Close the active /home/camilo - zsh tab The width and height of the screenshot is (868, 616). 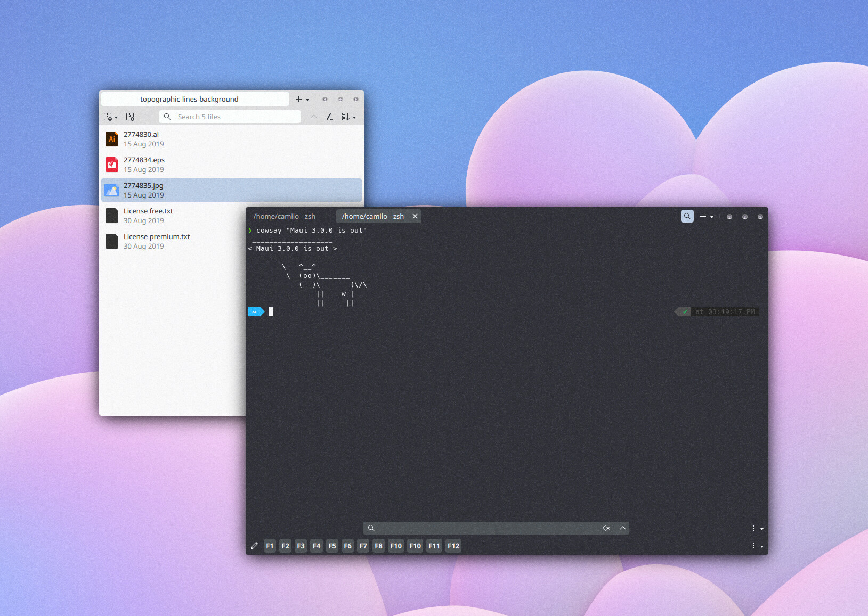pos(415,216)
